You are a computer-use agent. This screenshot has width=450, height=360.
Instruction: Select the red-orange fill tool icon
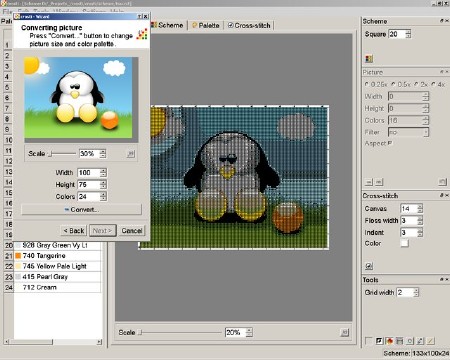pos(389,341)
